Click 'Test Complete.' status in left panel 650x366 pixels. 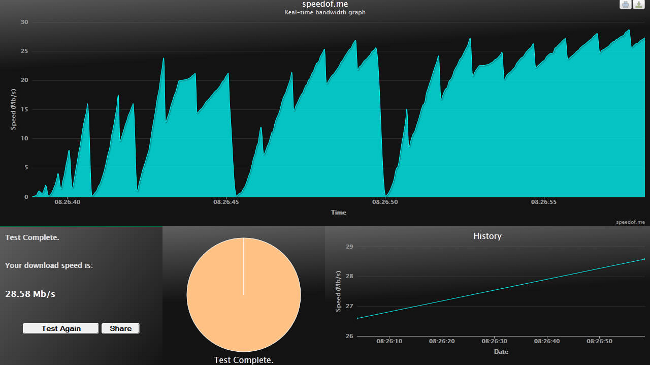pos(32,238)
